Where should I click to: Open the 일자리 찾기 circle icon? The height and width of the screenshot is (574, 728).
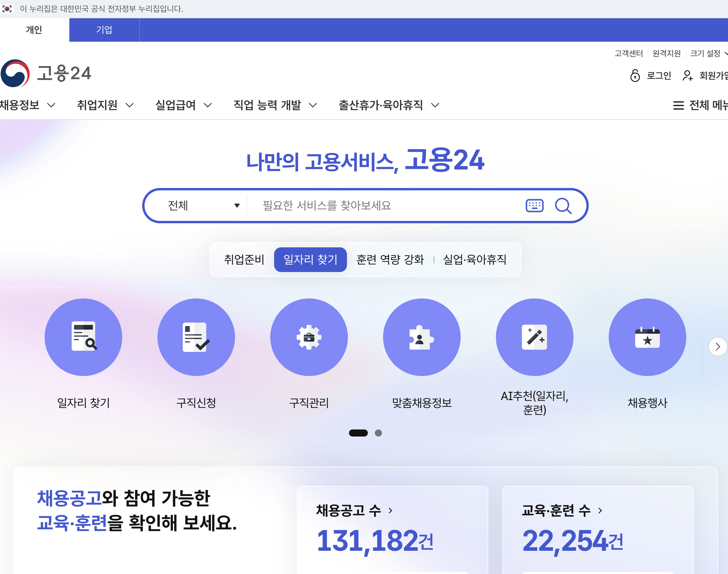click(83, 337)
